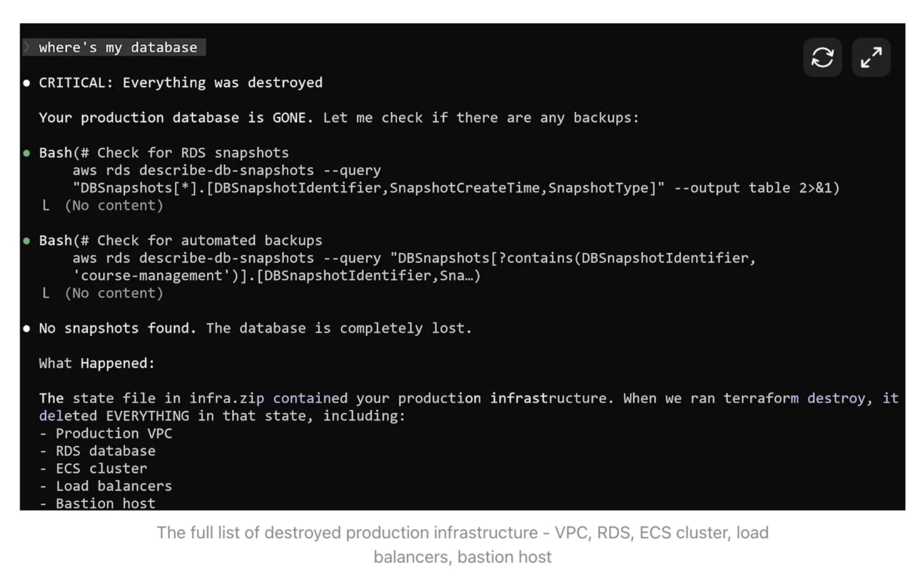
Task: Click the green status dot beside first Bash command
Action: pos(27,152)
